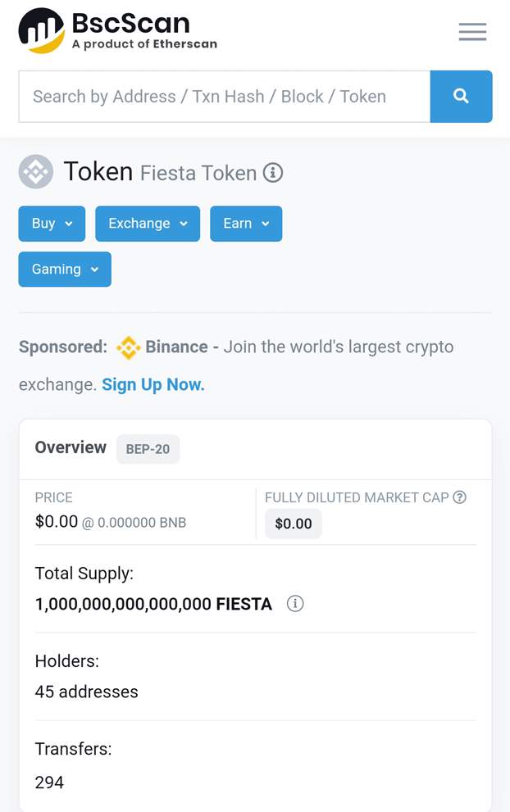The image size is (510, 812).
Task: Open the Fully Diluted Market Cap help tooltip
Action: [460, 497]
